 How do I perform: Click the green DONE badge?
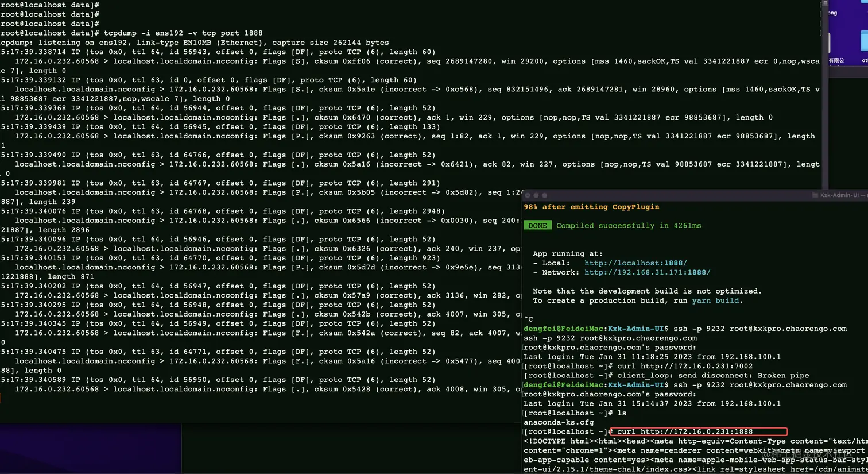pyautogui.click(x=537, y=225)
